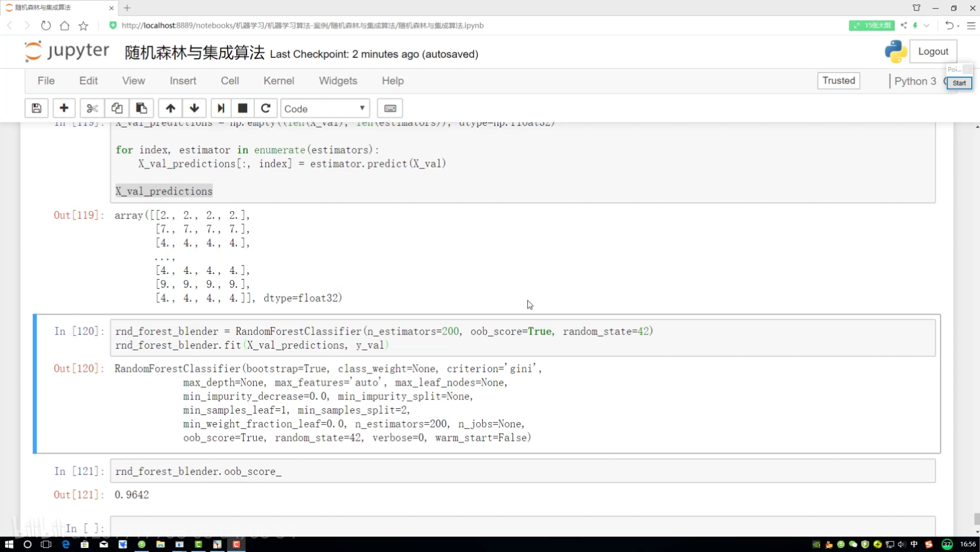The width and height of the screenshot is (980, 552).
Task: Click the Logout button
Action: (x=933, y=52)
